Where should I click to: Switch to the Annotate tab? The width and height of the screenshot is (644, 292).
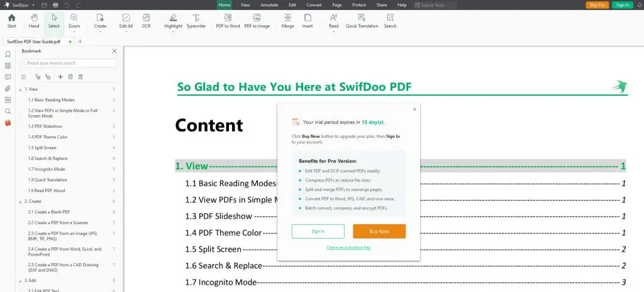tap(269, 5)
